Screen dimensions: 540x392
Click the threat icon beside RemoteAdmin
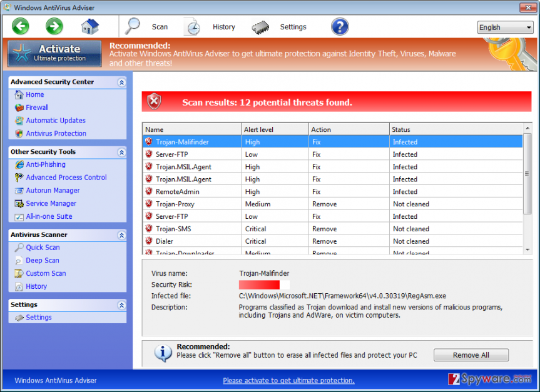pyautogui.click(x=149, y=191)
